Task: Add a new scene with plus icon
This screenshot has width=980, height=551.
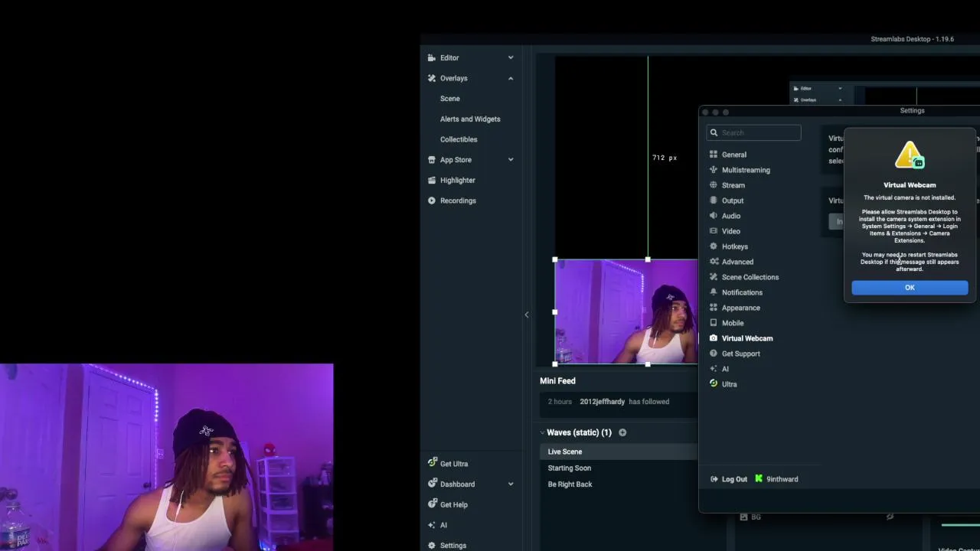Action: pos(622,432)
